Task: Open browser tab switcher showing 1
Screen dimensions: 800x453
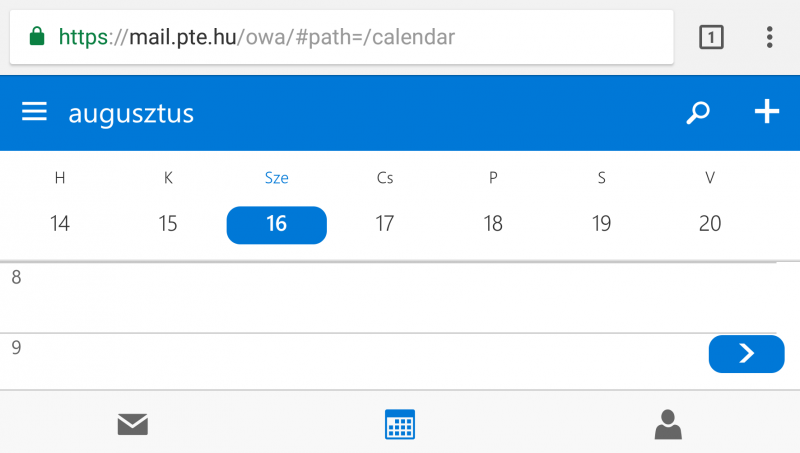Action: tap(711, 37)
